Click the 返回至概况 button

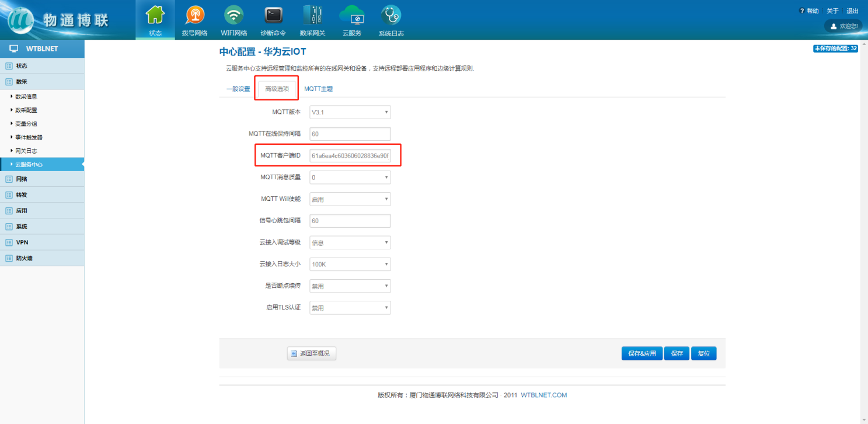pyautogui.click(x=312, y=353)
